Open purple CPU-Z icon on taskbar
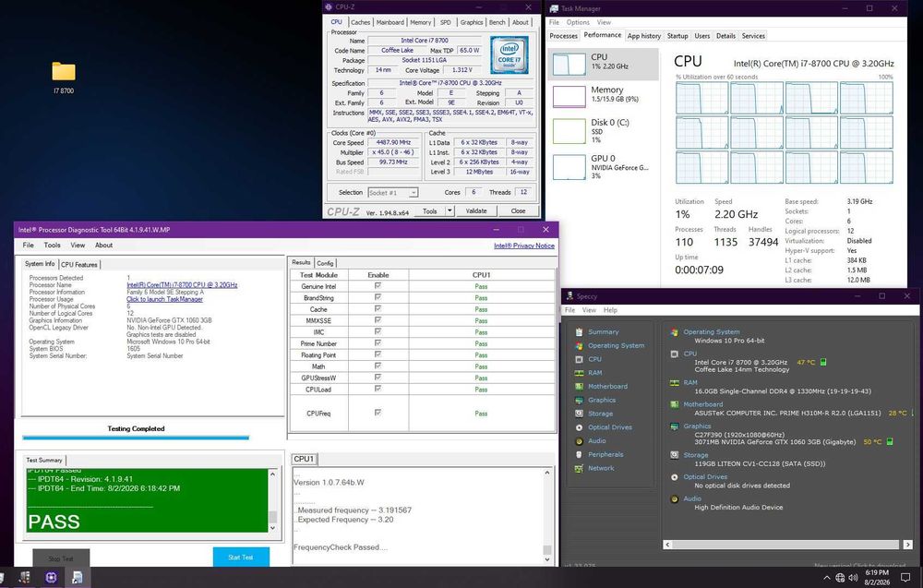Screen dimensions: 923x588 51,578
